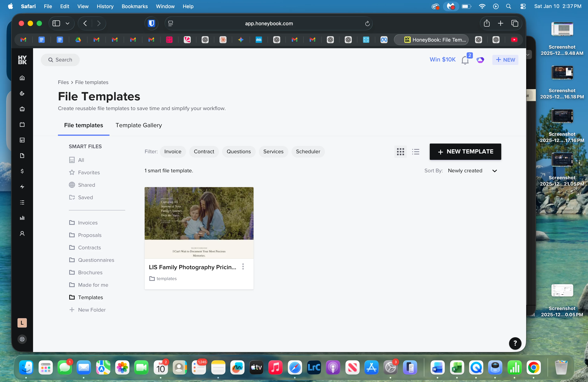This screenshot has width=588, height=382.
Task: Open LIS Family Photography template thumbnail
Action: 199,223
